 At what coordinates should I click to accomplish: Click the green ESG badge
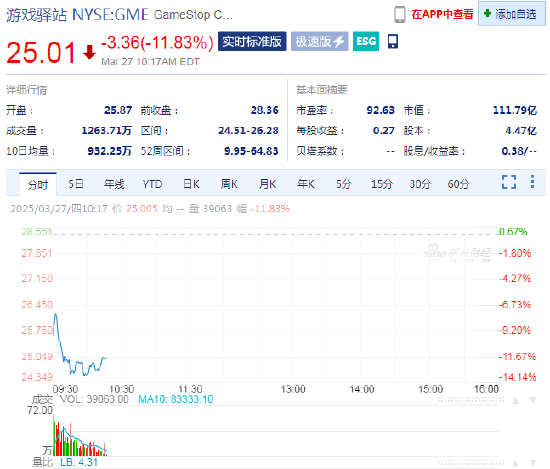coord(366,41)
